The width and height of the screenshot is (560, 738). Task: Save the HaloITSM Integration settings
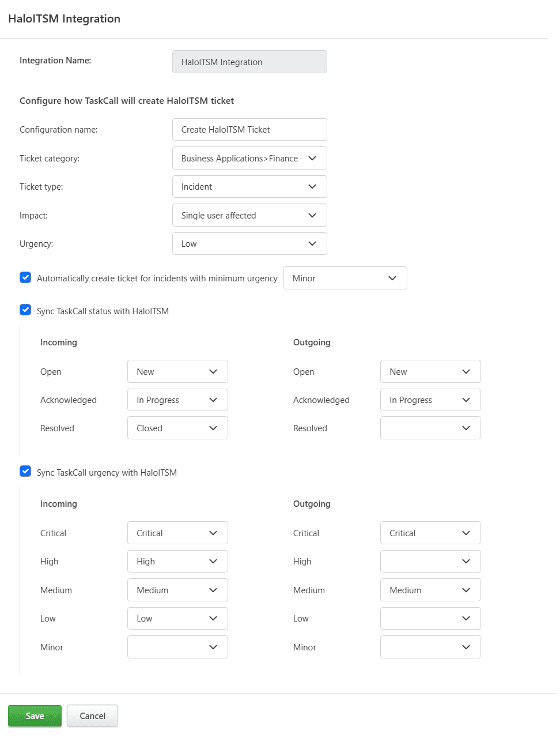click(x=35, y=716)
